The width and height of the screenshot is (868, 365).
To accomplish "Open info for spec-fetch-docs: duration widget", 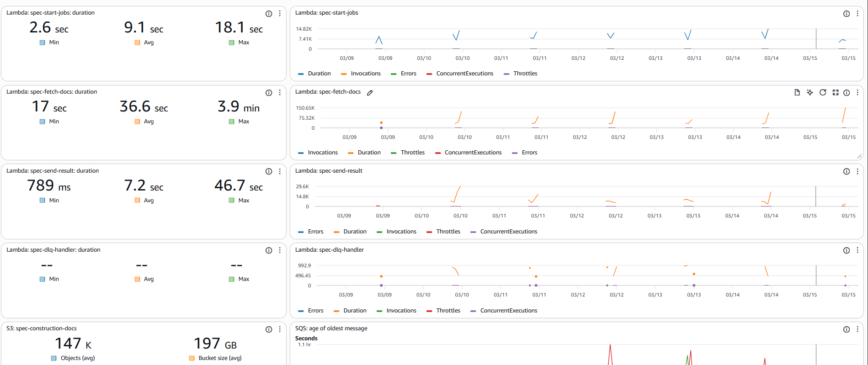I will point(269,93).
